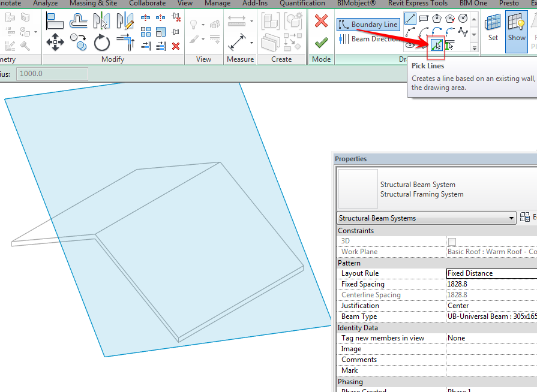Switch to Beam Direction sketch mode
The width and height of the screenshot is (537, 392).
[x=369, y=39]
